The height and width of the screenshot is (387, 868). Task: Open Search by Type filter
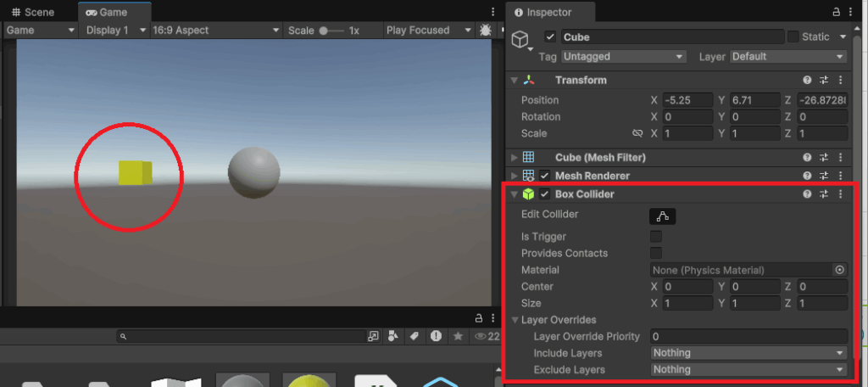point(392,336)
